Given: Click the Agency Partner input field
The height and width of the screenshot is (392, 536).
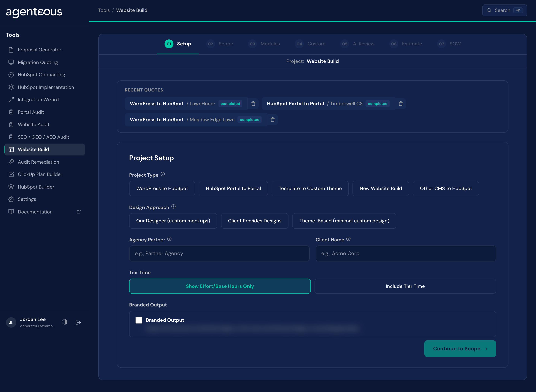Looking at the screenshot, I should 219,253.
